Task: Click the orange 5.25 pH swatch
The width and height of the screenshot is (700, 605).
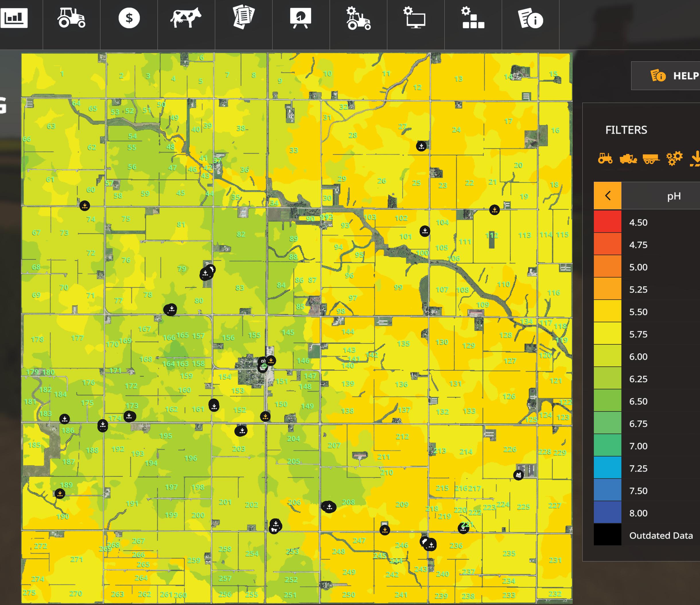Action: pyautogui.click(x=607, y=289)
